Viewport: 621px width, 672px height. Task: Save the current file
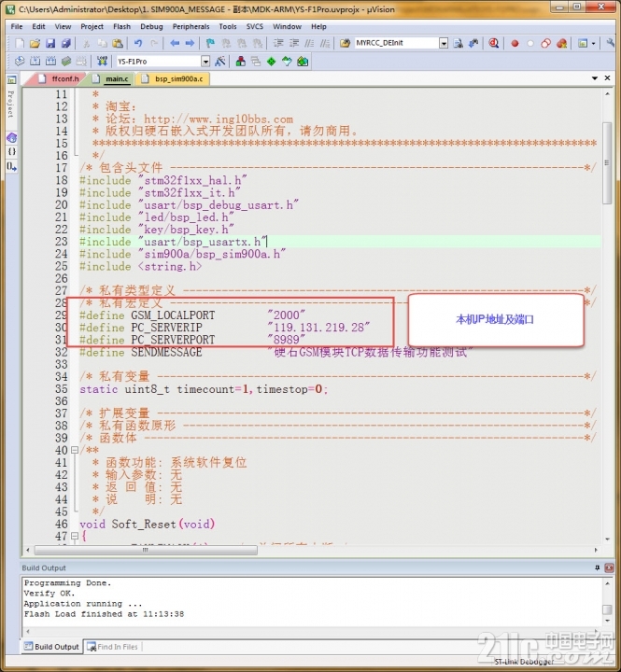[x=50, y=43]
